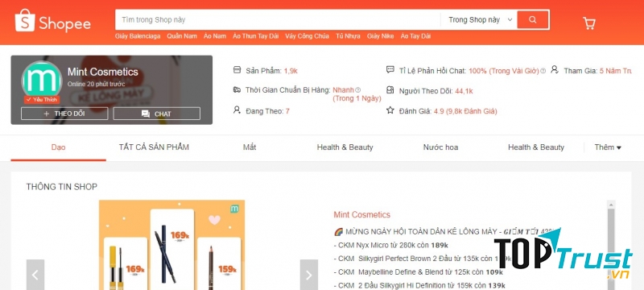
Task: Click the shop info scrollbar up arrow
Action: pyautogui.click(x=611, y=204)
